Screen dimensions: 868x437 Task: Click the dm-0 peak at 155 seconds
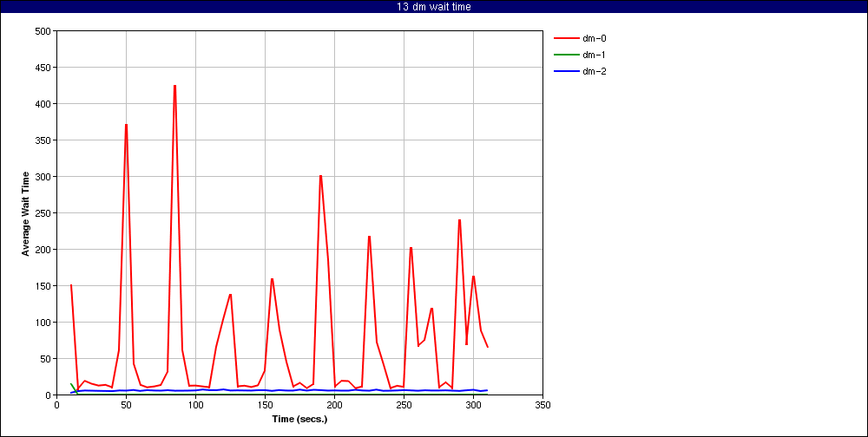pyautogui.click(x=272, y=279)
